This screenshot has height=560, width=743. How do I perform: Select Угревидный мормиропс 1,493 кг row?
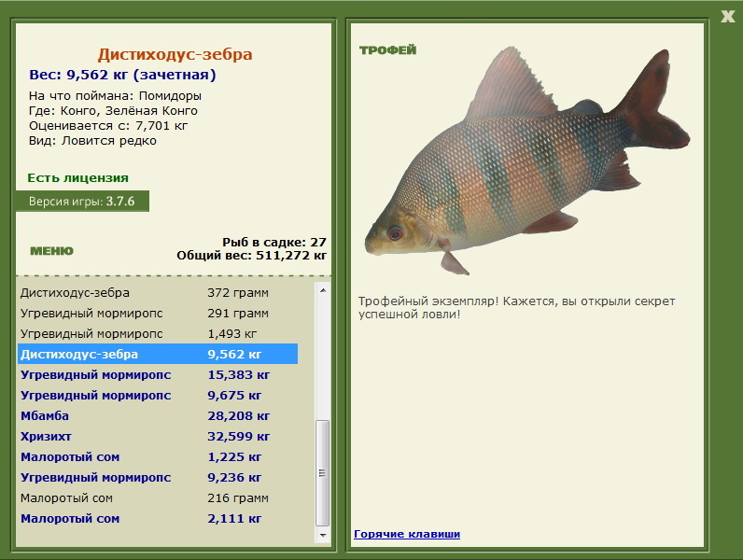point(159,333)
